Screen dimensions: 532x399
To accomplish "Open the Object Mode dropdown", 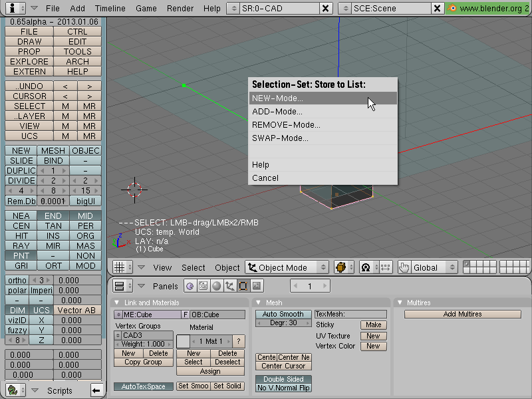I will [287, 267].
